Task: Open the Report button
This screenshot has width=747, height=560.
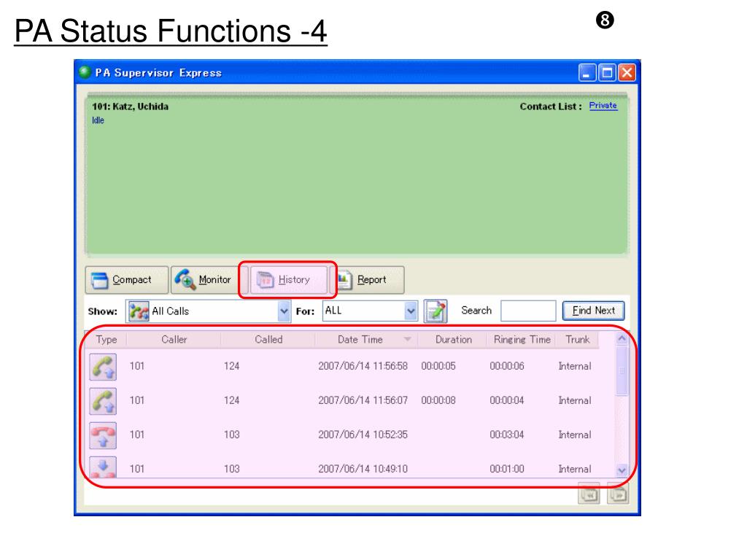Action: tap(368, 280)
